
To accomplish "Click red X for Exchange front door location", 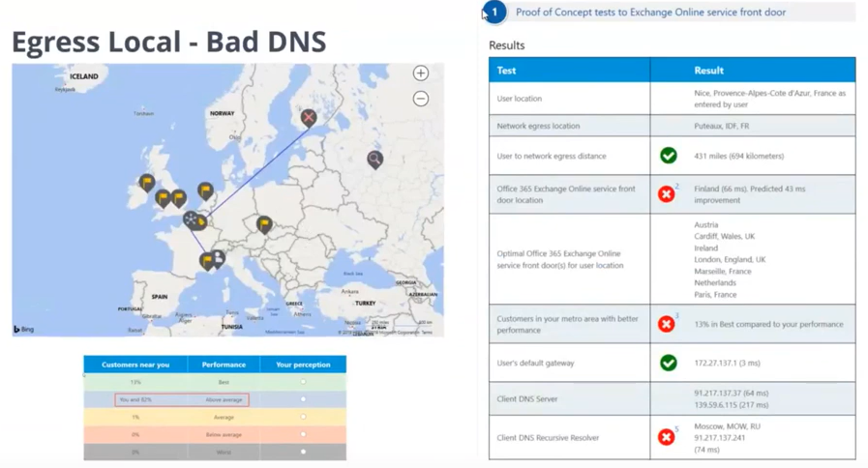I will [x=666, y=194].
